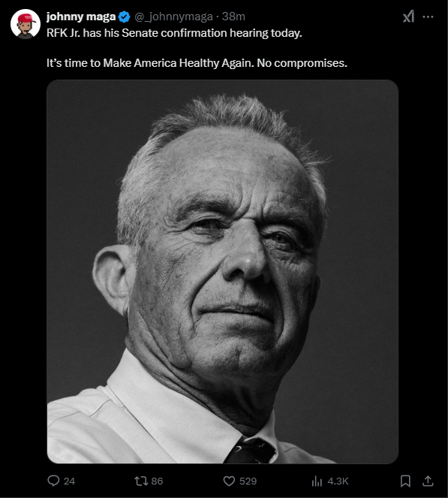Viewport: 448px width, 498px height.
Task: Open the post via the 38m timestamp
Action: coord(233,17)
